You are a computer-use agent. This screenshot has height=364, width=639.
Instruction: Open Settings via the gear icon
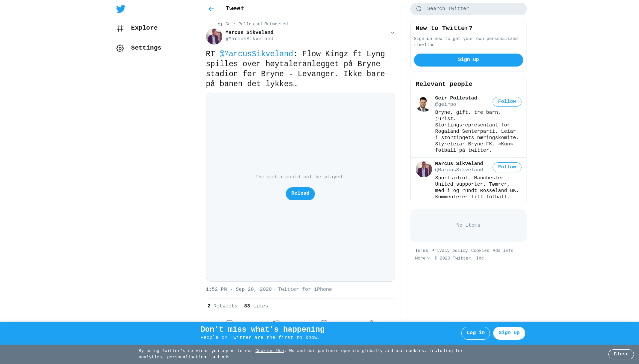[x=120, y=48]
